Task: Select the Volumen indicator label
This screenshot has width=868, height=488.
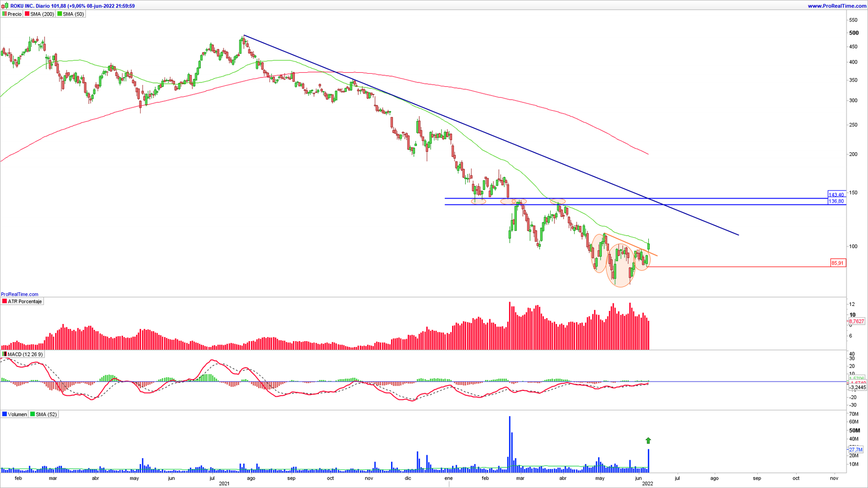Action: click(15, 414)
